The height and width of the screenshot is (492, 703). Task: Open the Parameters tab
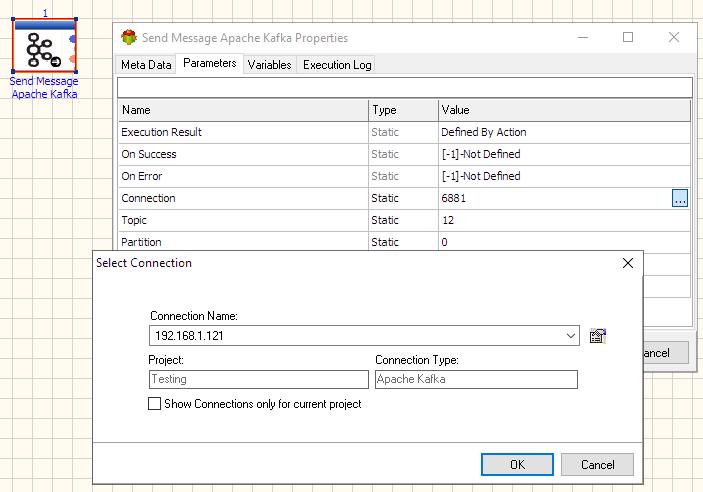pos(209,63)
